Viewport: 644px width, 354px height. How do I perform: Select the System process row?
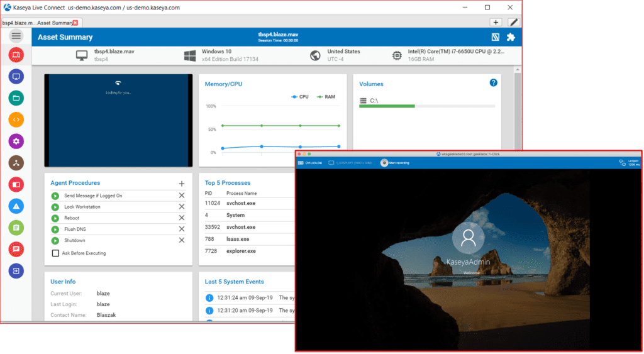coord(250,215)
